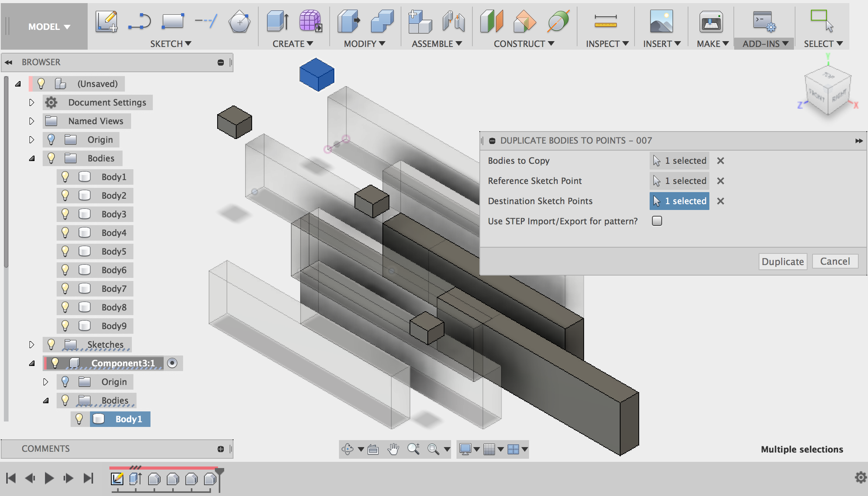This screenshot has height=496, width=868.
Task: Click the Duplicate button in dialog
Action: pyautogui.click(x=783, y=261)
